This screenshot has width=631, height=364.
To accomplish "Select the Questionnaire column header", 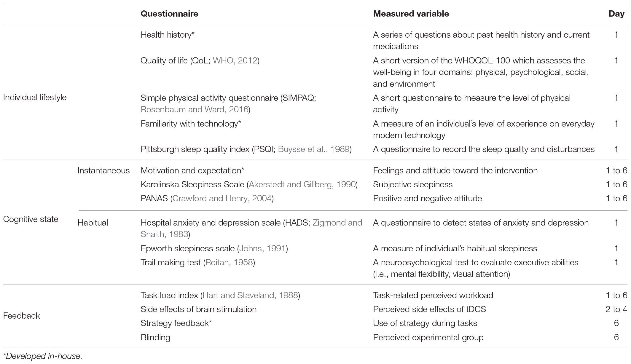I will pyautogui.click(x=169, y=14).
